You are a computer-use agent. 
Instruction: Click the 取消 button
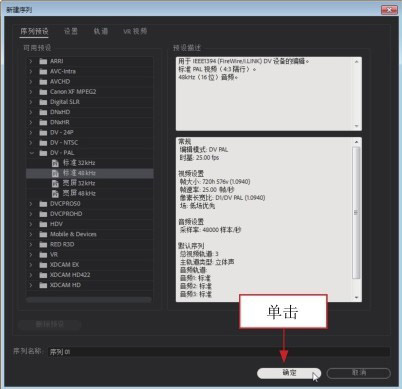click(359, 373)
